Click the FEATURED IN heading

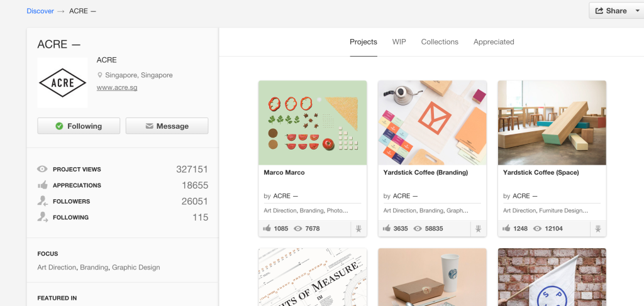pyautogui.click(x=57, y=298)
